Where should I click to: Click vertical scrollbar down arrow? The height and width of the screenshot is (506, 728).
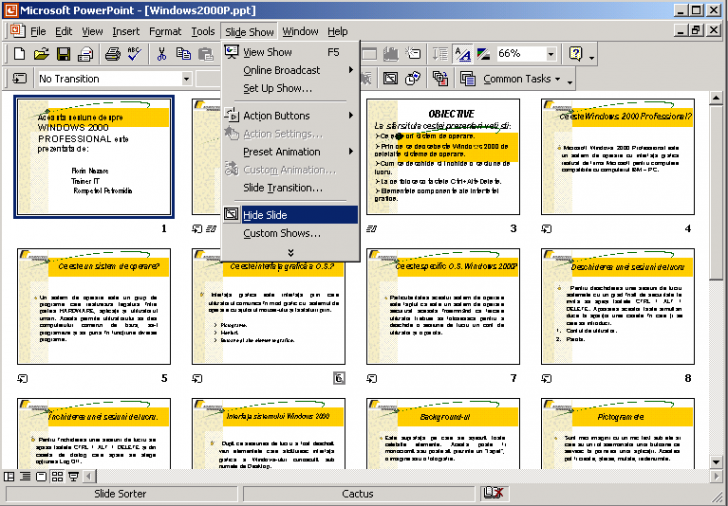715,462
